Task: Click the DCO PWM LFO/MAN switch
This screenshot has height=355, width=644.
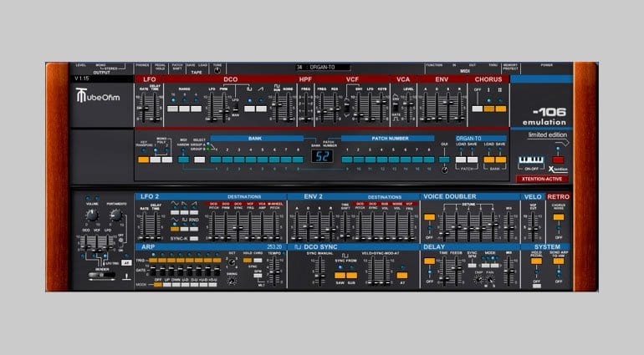Action: (235, 108)
